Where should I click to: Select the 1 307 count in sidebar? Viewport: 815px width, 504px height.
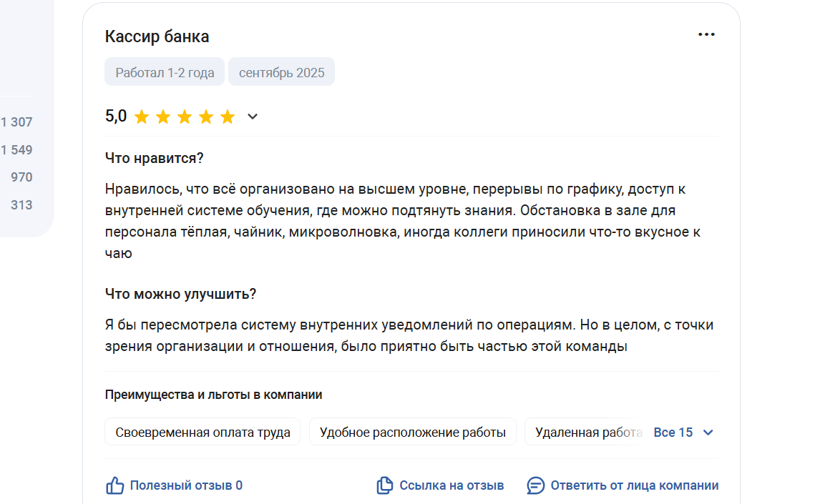[x=16, y=122]
